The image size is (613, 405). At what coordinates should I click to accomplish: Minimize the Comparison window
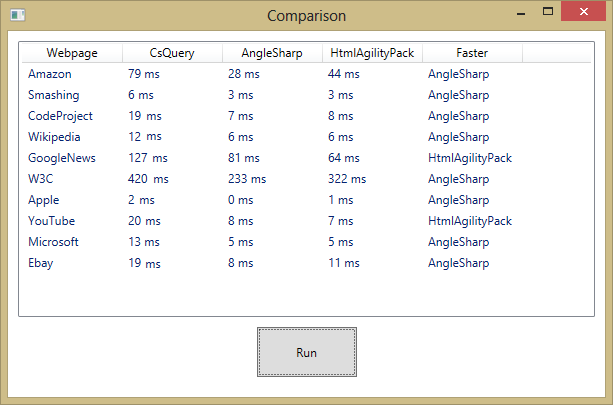click(x=521, y=12)
